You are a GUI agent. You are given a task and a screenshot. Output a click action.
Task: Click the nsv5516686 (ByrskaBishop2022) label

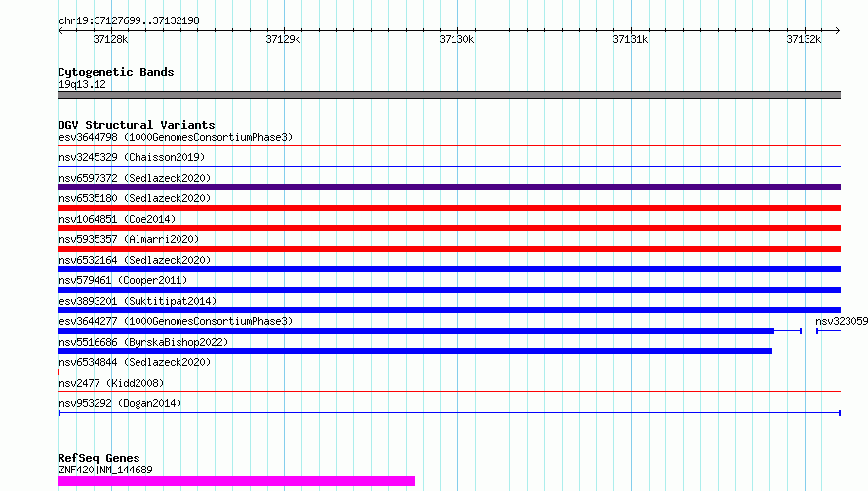[x=143, y=342]
